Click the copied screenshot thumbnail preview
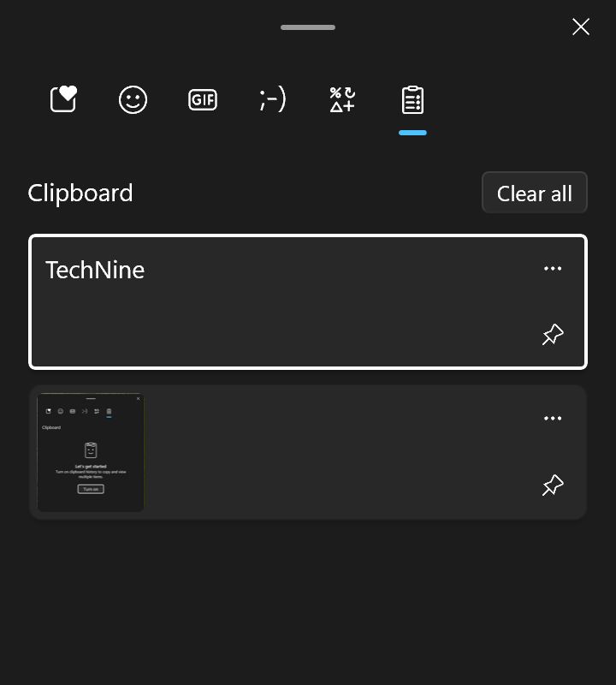 pyautogui.click(x=91, y=452)
